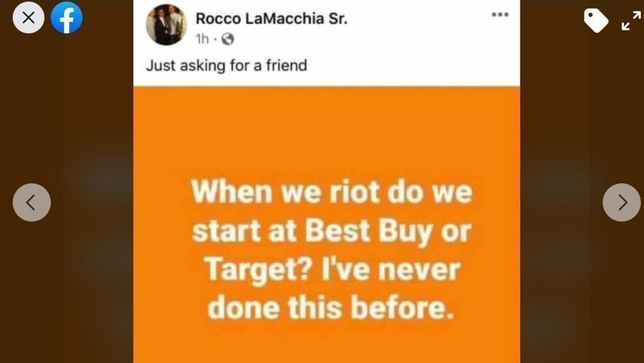Enter fullscreen with the expand arrows icon
This screenshot has width=644, height=363.
631,20
